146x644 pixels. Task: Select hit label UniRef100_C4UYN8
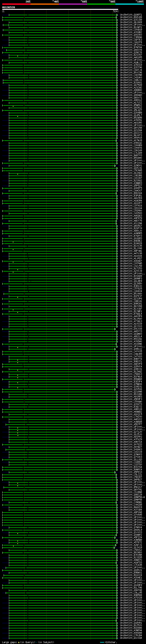tap(131, 75)
